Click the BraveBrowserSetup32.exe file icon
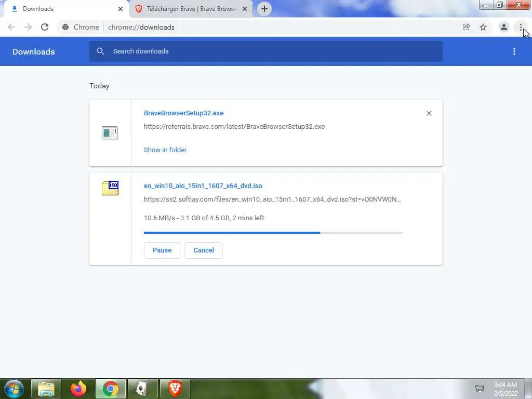The image size is (532, 399). pos(110,132)
